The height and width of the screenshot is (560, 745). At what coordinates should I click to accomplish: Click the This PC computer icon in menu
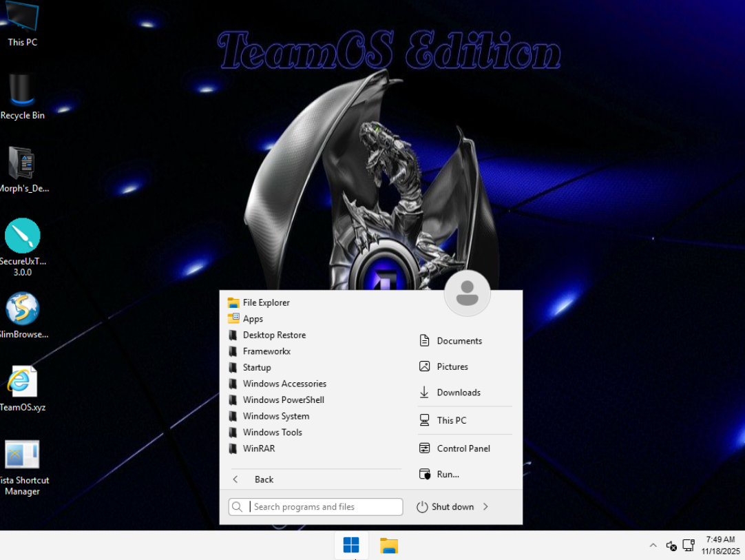(424, 419)
